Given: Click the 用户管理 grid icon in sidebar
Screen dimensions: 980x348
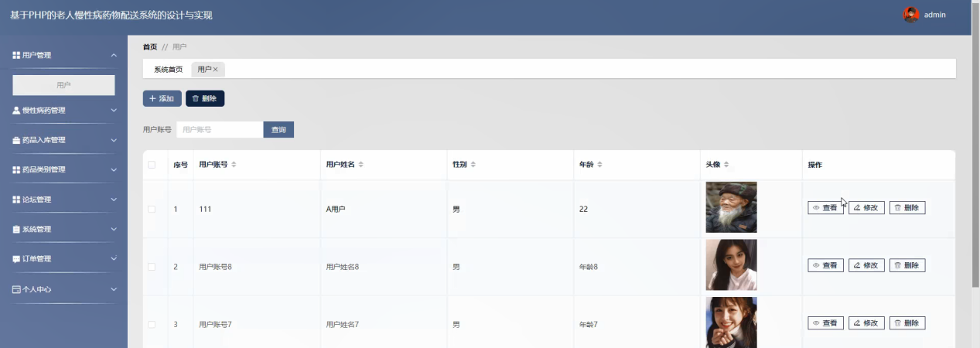Looking at the screenshot, I should coord(16,55).
